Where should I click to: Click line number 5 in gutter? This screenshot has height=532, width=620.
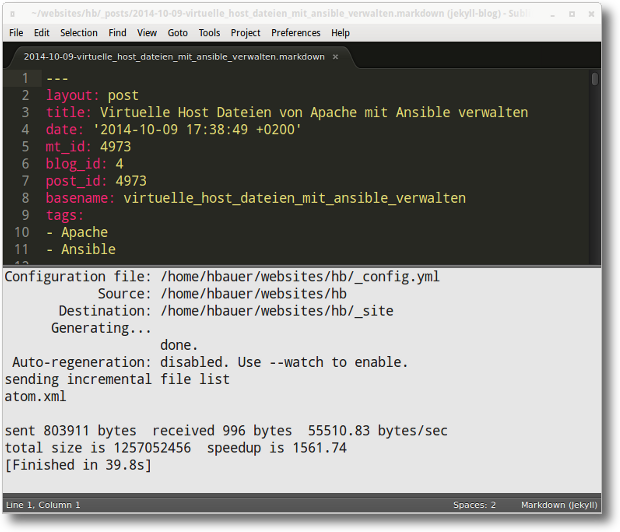[x=25, y=147]
